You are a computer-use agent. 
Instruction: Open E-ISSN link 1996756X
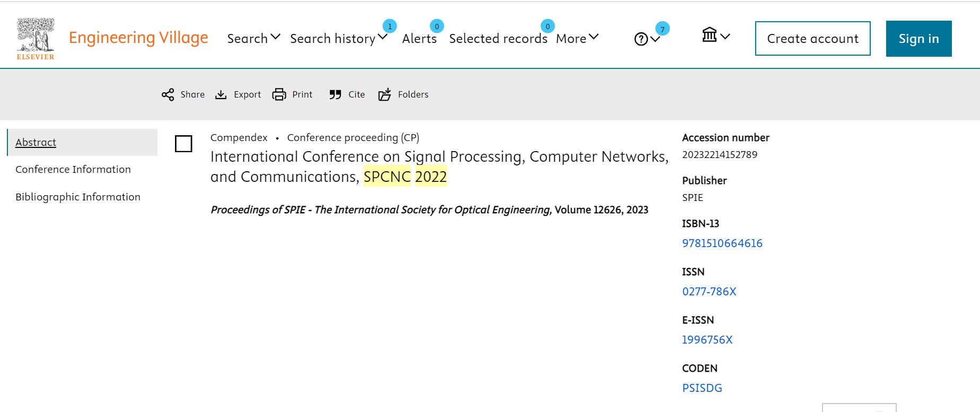(707, 339)
